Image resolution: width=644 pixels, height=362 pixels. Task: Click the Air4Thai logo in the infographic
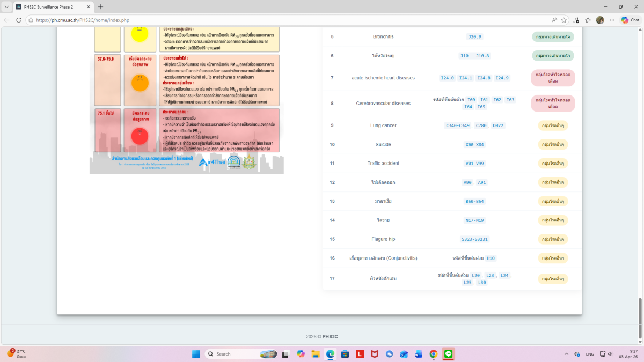pyautogui.click(x=210, y=162)
